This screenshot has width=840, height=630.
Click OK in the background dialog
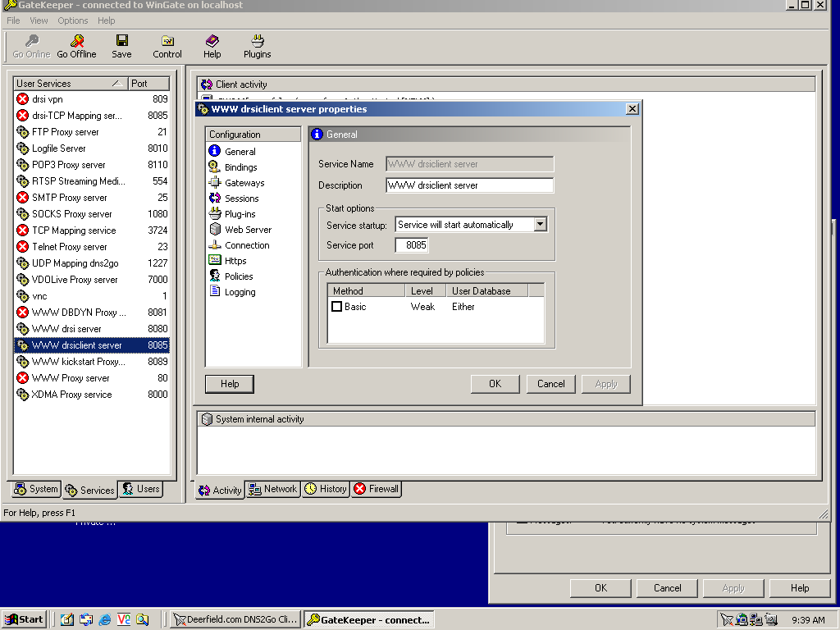(x=600, y=587)
